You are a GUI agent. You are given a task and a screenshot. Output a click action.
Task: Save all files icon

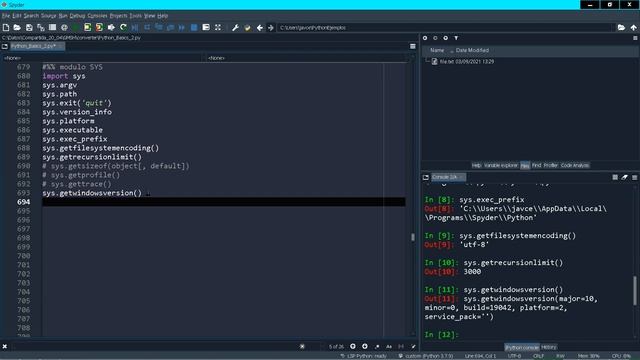pyautogui.click(x=41, y=27)
